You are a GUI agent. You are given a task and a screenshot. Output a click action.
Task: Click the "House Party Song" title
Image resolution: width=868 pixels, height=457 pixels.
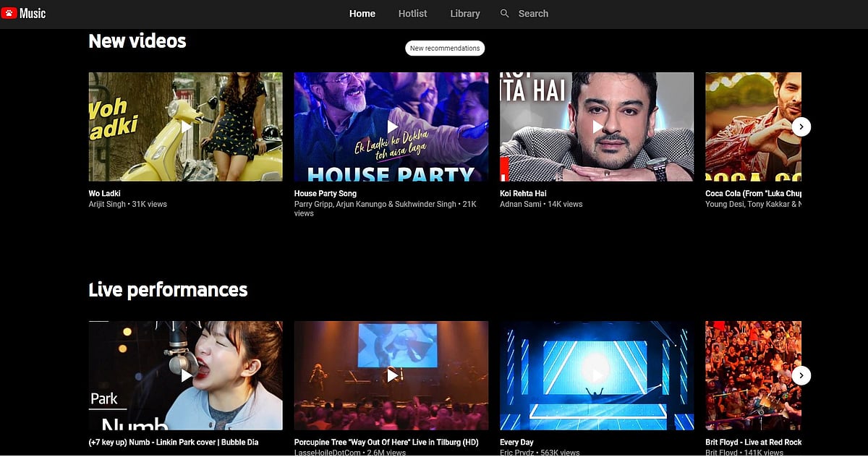click(x=325, y=193)
